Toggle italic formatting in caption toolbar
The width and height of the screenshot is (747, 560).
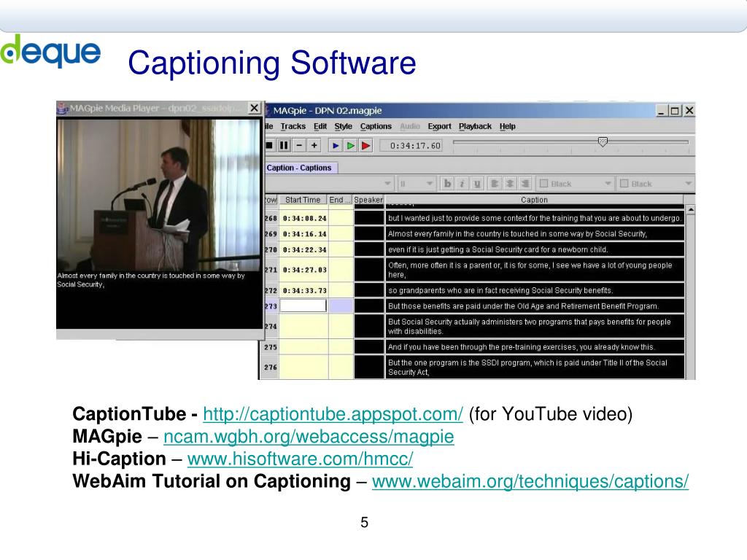[x=462, y=184]
